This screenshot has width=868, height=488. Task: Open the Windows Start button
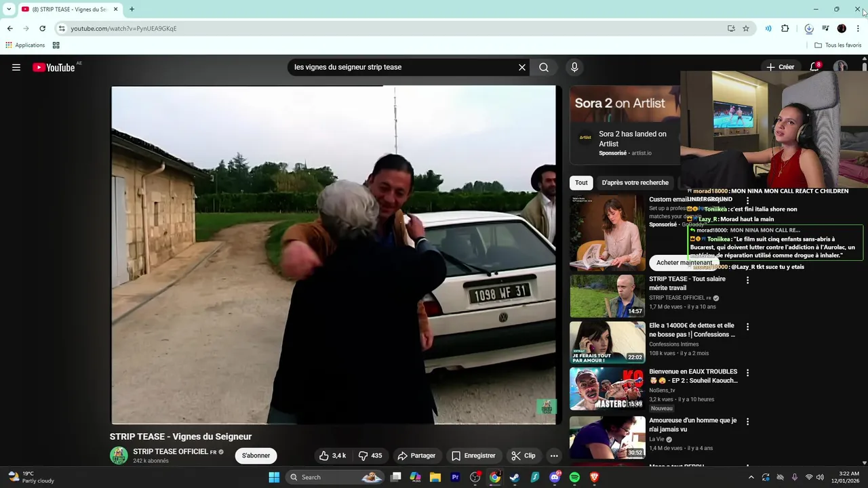[274, 477]
